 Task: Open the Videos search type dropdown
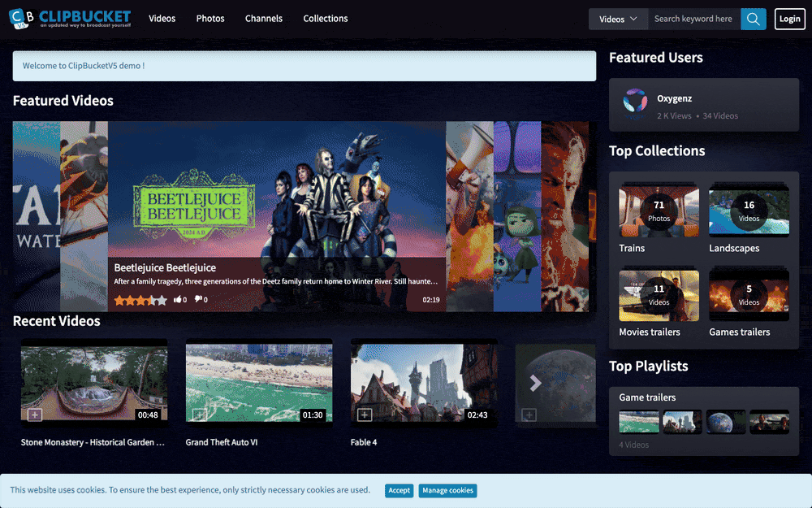tap(618, 20)
